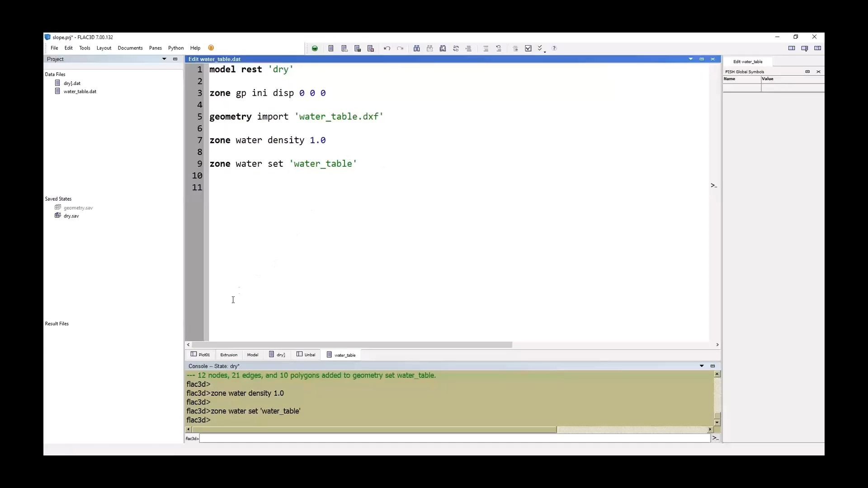
Task: Click the undo arrow icon
Action: [x=387, y=48]
